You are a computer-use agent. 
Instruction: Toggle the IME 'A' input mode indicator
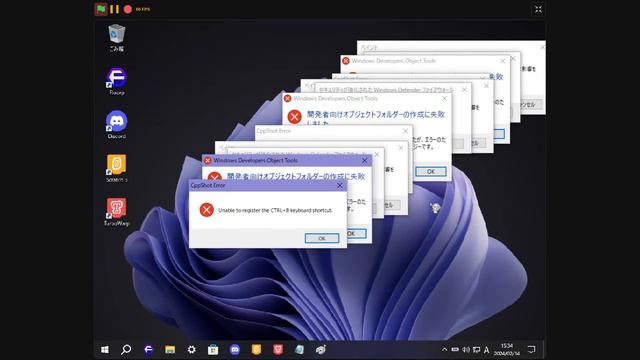tap(487, 350)
